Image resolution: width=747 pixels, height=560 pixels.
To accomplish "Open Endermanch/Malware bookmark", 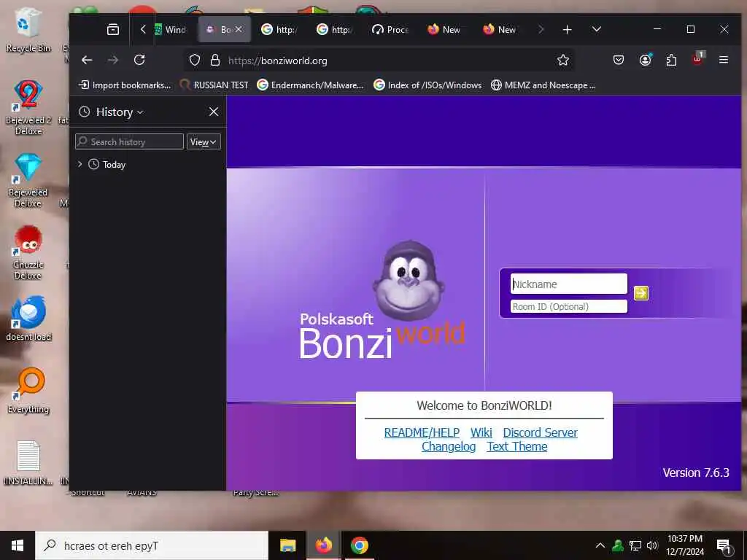I will [x=310, y=85].
